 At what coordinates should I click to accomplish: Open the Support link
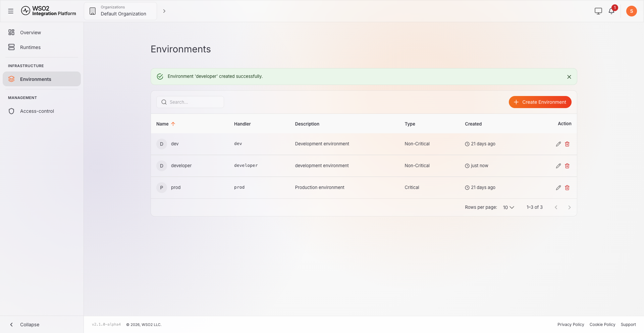(628, 325)
